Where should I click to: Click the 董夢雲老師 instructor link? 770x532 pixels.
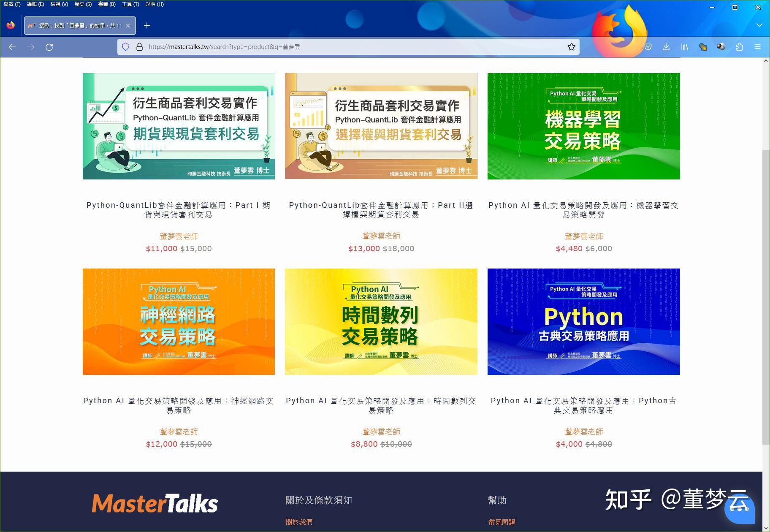pyautogui.click(x=178, y=236)
